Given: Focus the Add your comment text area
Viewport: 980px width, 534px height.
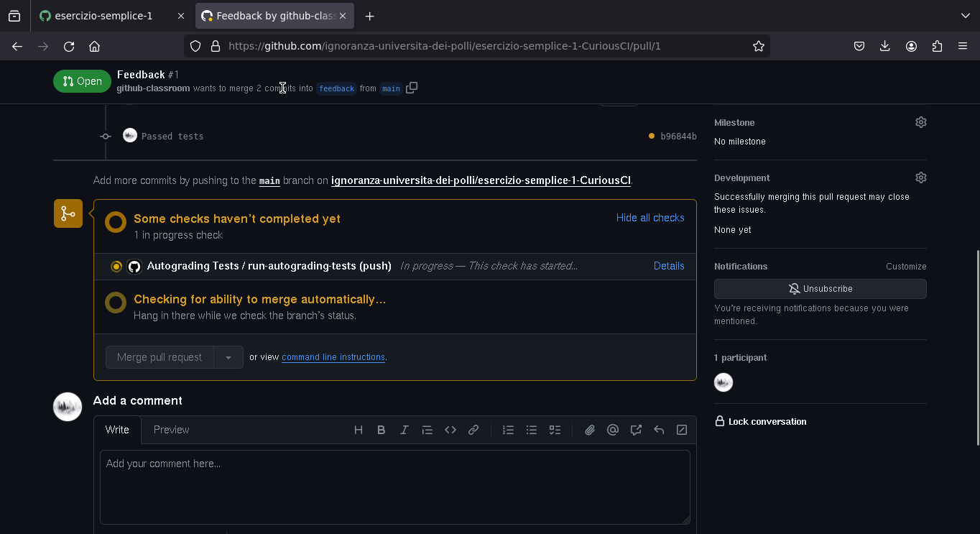Looking at the screenshot, I should pyautogui.click(x=395, y=487).
